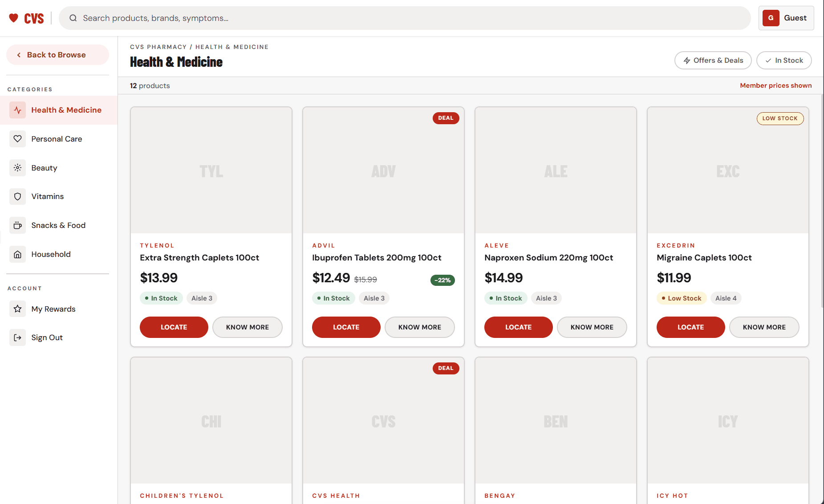Click the CVS heart logo icon
Image resolution: width=824 pixels, height=504 pixels.
[14, 18]
